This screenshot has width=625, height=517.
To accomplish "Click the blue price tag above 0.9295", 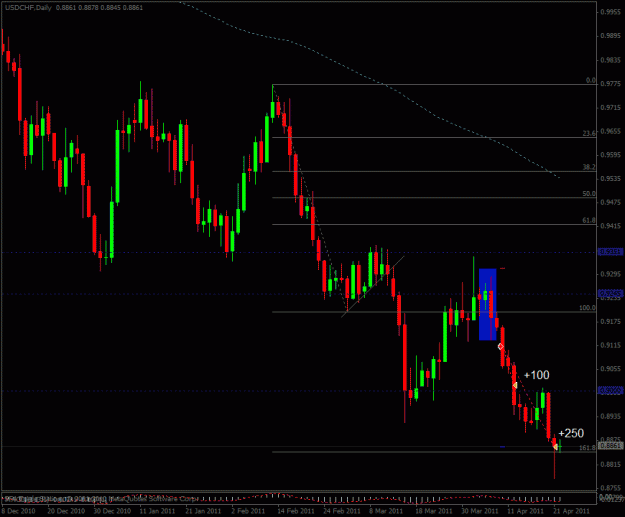I will (x=611, y=252).
